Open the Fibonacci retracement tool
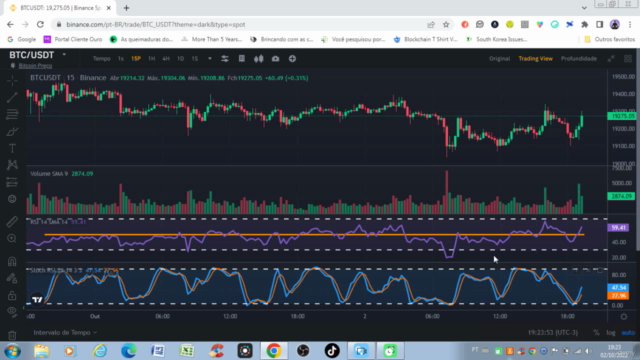This screenshot has width=640, height=360. [12, 114]
